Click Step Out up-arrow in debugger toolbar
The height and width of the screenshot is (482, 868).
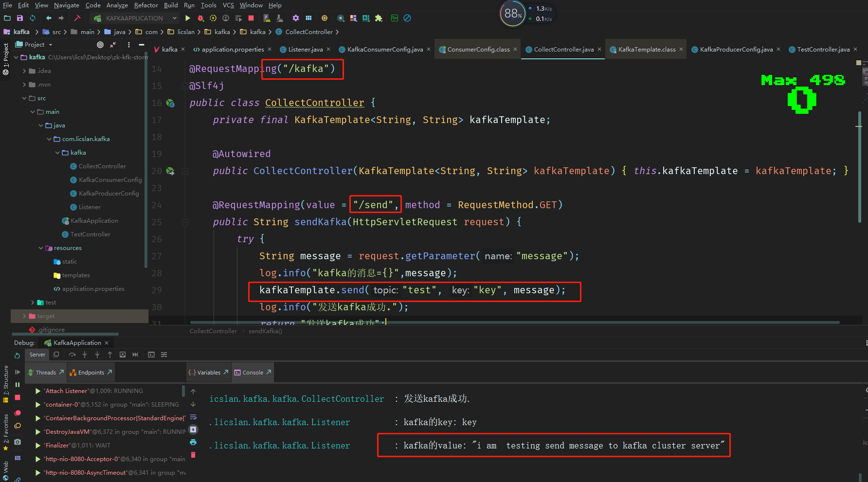110,355
